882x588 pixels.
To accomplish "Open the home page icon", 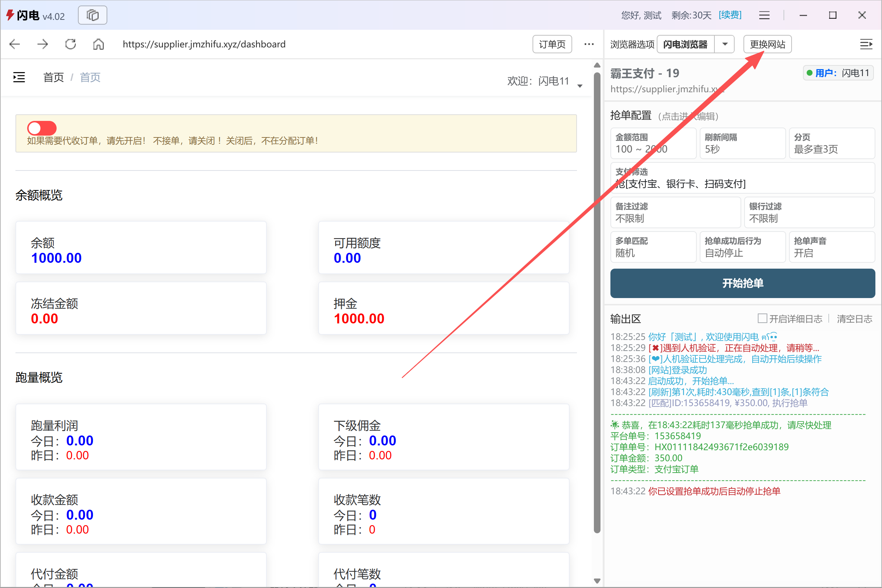I will [98, 44].
